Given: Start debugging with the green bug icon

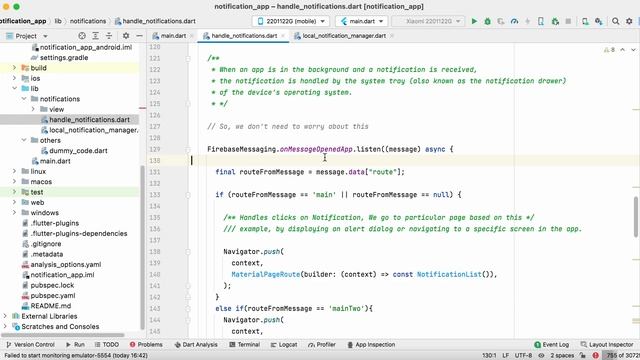Looking at the screenshot, I should point(487,21).
